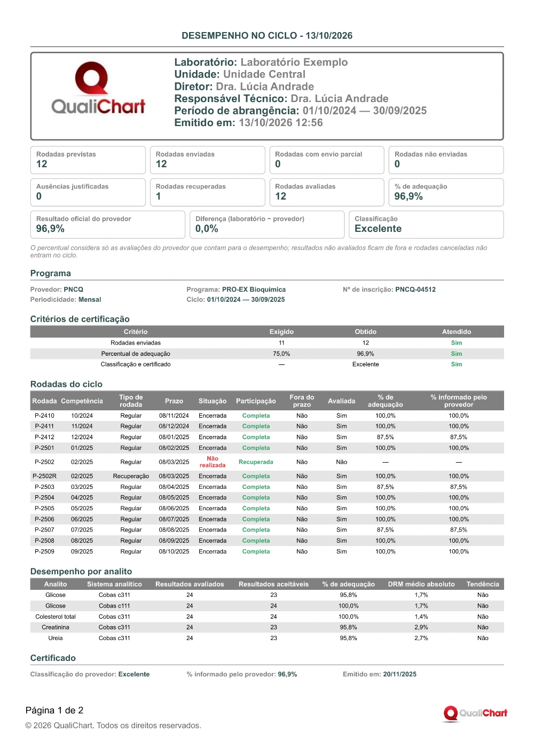Select round "P-2410" in the rounds table
The height and width of the screenshot is (756, 534).
(x=44, y=416)
